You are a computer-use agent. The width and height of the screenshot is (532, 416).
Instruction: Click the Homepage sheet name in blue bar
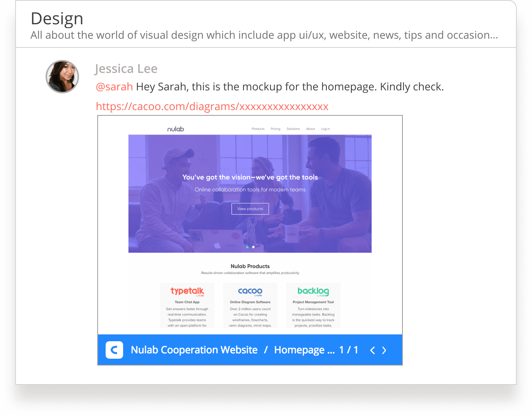[304, 350]
